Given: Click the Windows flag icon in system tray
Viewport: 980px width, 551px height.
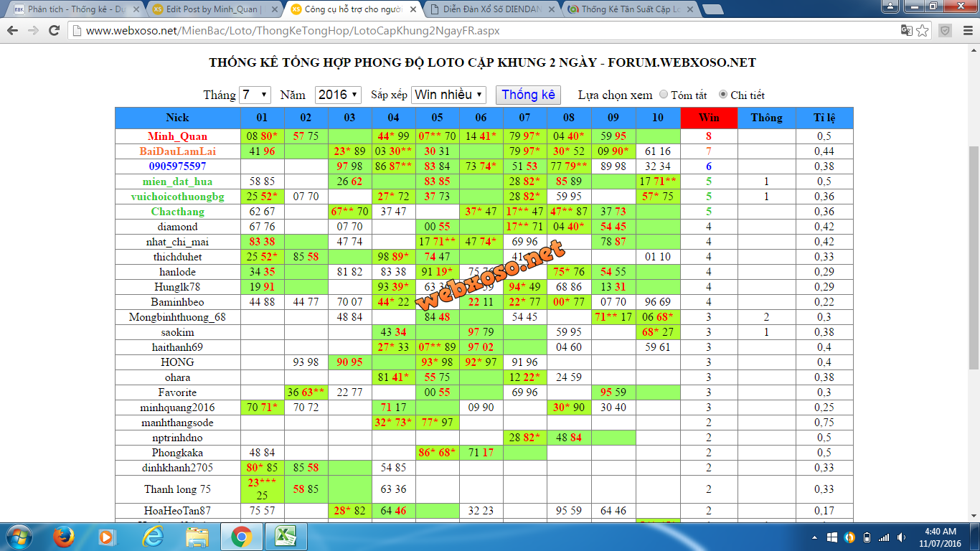Looking at the screenshot, I should coord(832,537).
